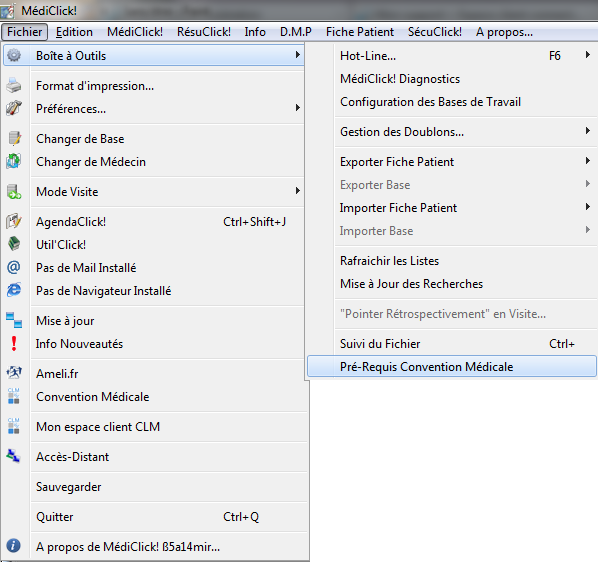The image size is (598, 562).
Task: Click the MédiClick! title bar app icon
Action: pos(7,11)
